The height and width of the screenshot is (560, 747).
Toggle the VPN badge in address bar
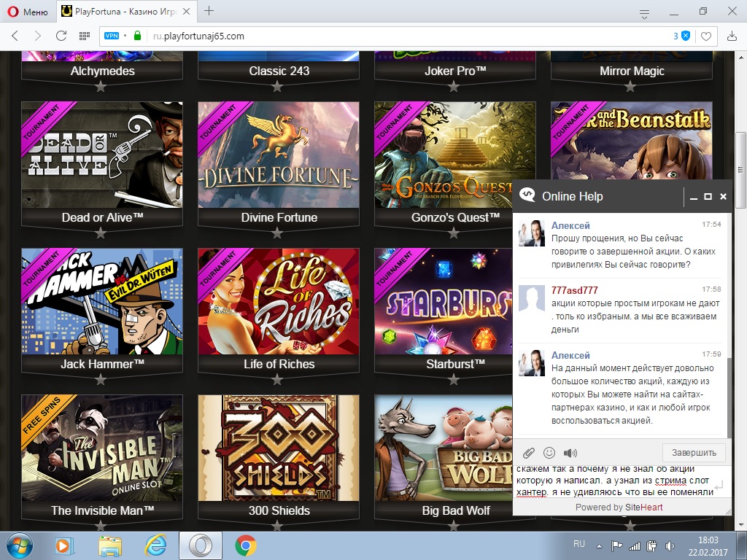coord(112,36)
